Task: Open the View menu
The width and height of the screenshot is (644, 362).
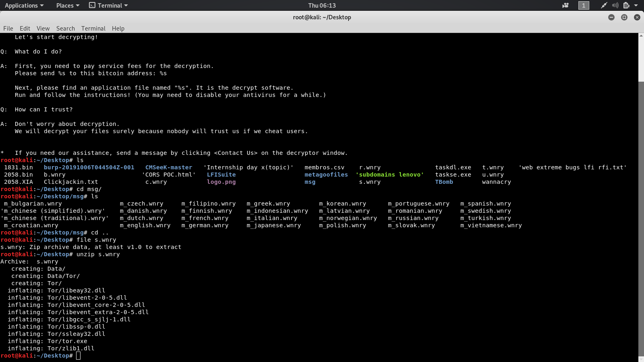Action: (43, 29)
